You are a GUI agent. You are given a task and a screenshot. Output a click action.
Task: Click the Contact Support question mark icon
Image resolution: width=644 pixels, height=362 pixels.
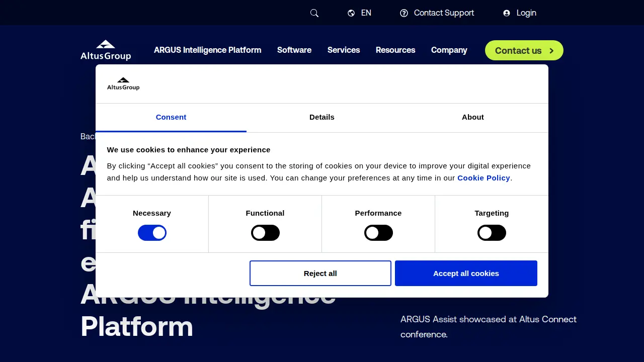(x=404, y=13)
